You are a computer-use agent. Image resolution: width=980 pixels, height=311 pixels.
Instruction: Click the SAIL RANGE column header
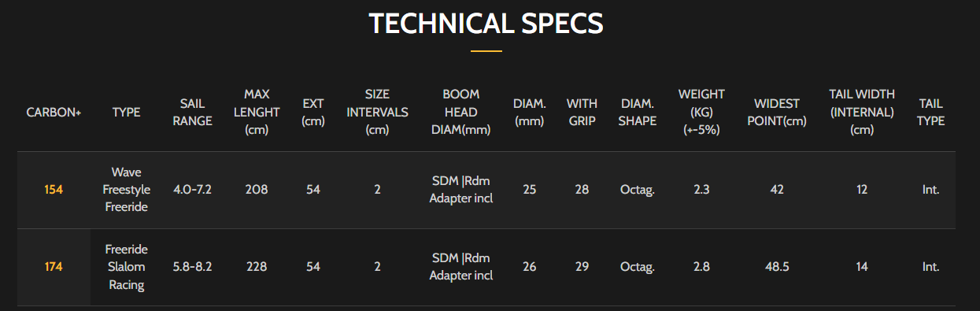(193, 112)
